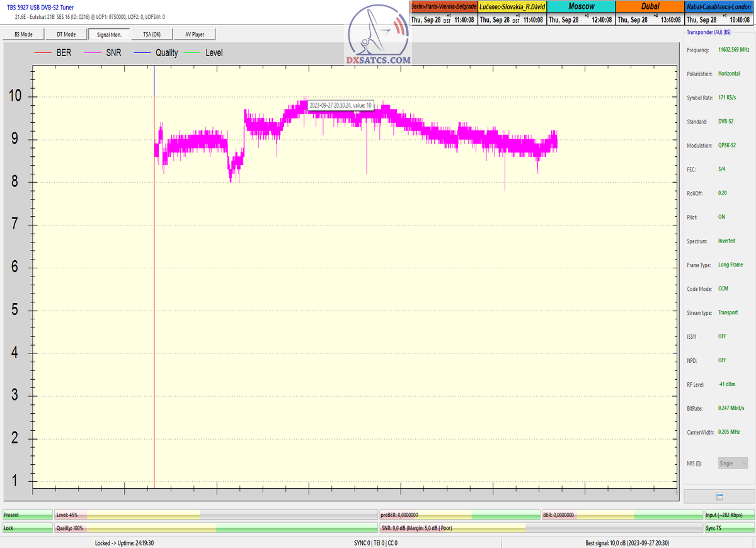The width and height of the screenshot is (756, 548).
Task: Open the TSA (OK) tab
Action: pyautogui.click(x=151, y=34)
